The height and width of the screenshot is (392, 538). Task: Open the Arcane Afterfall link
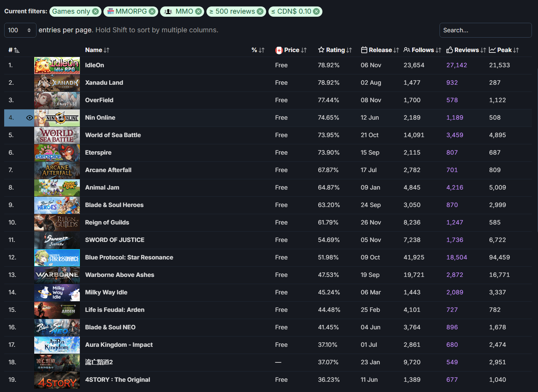point(108,170)
